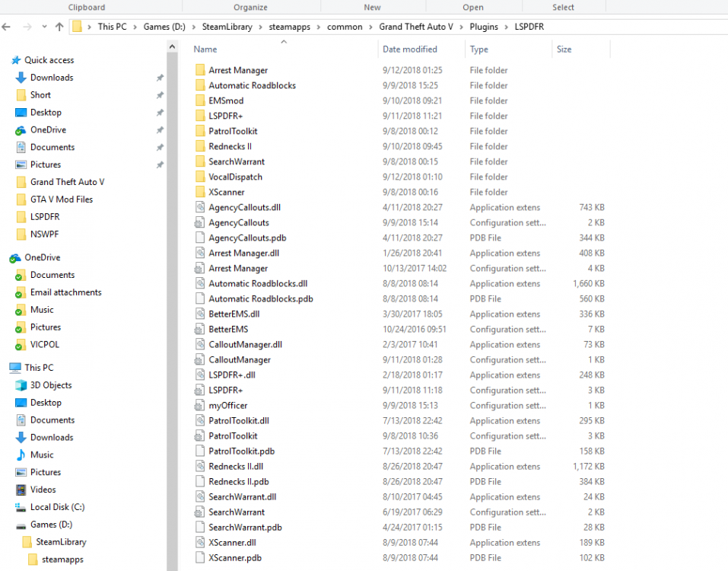
Task: Select the XScanner.pdb file
Action: (235, 558)
